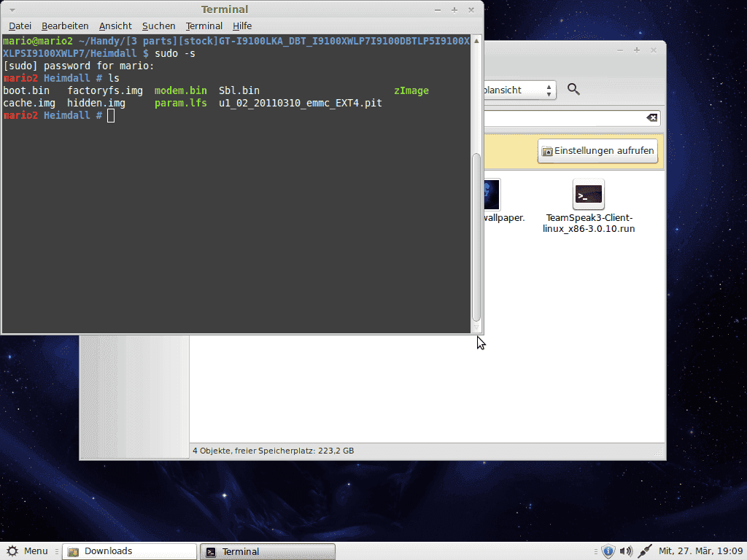
Task: Click the file manager window resize grip
Action: pos(659,452)
